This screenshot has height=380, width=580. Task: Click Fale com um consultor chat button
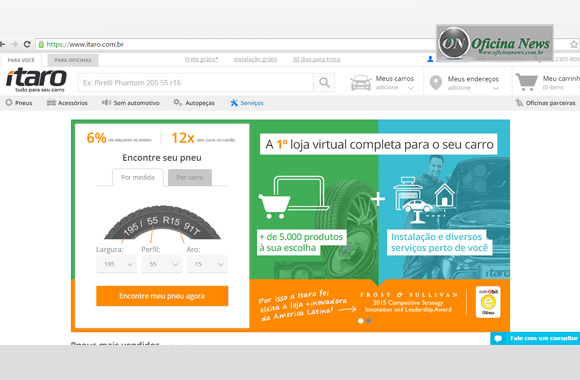pyautogui.click(x=535, y=338)
